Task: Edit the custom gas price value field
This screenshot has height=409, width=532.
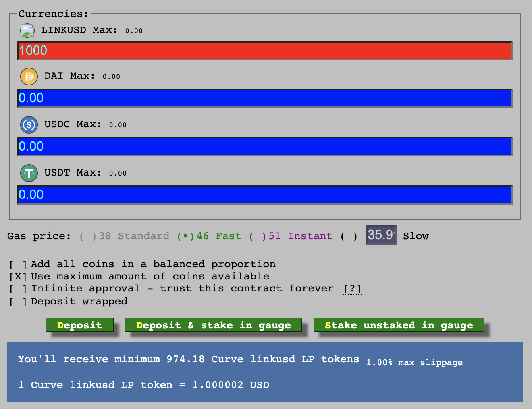Action: pos(381,235)
